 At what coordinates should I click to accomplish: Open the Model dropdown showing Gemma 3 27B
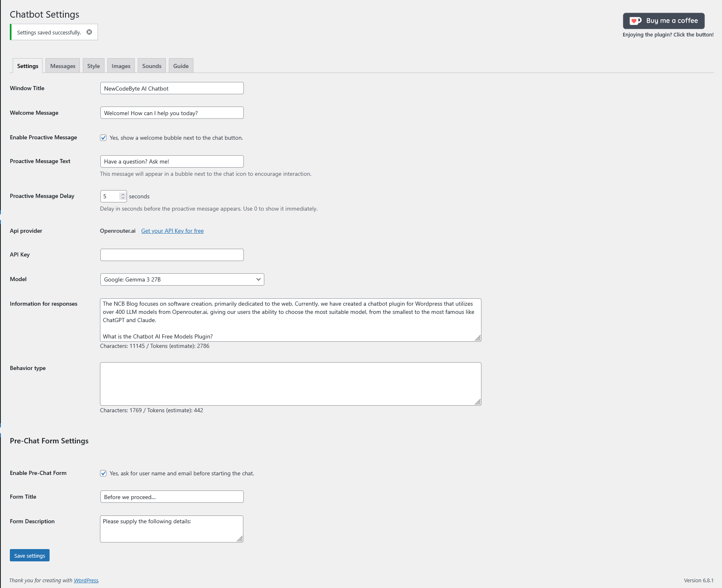tap(182, 279)
